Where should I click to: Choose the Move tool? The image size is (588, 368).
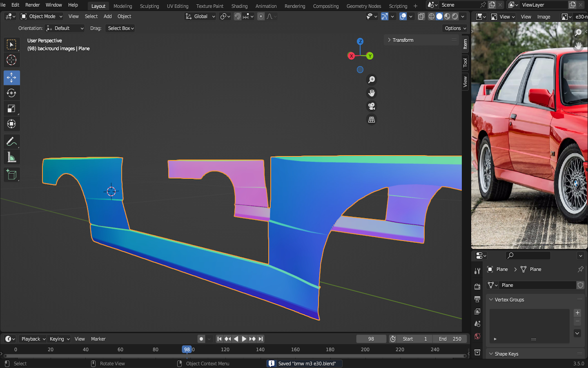tap(11, 78)
